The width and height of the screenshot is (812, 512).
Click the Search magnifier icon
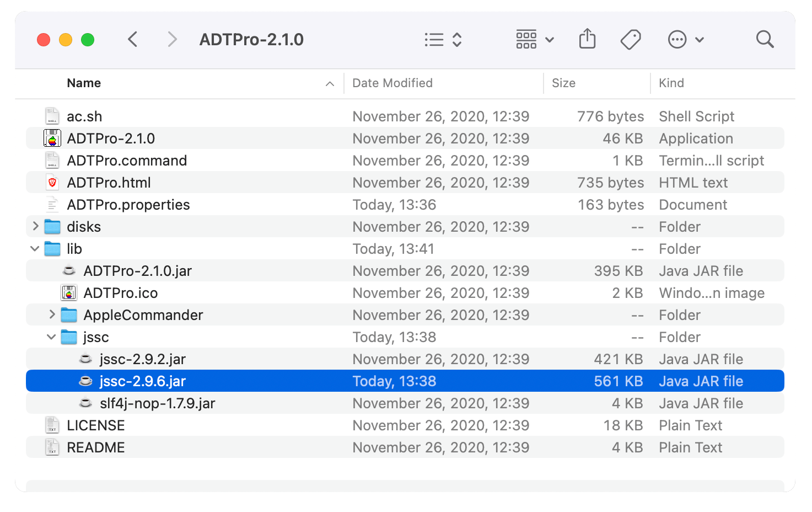(765, 39)
